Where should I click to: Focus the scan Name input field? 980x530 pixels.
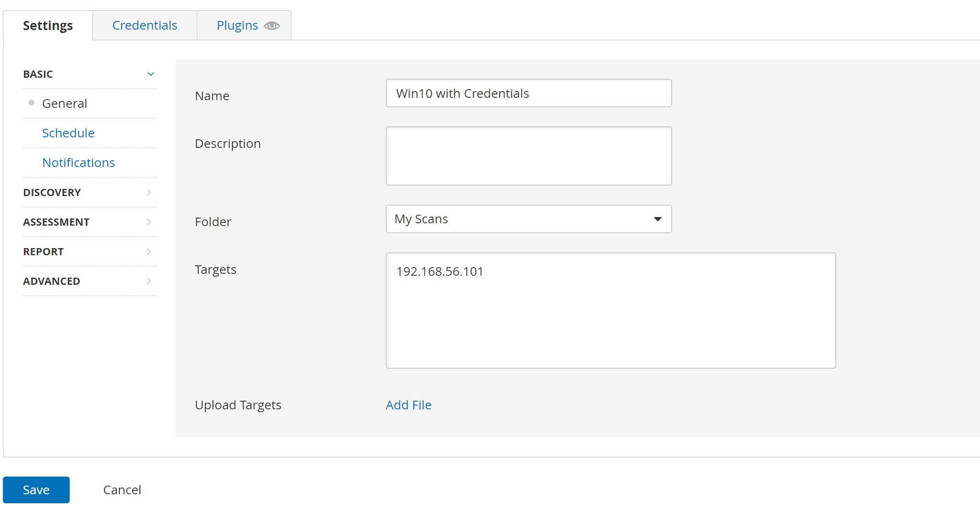click(x=528, y=94)
